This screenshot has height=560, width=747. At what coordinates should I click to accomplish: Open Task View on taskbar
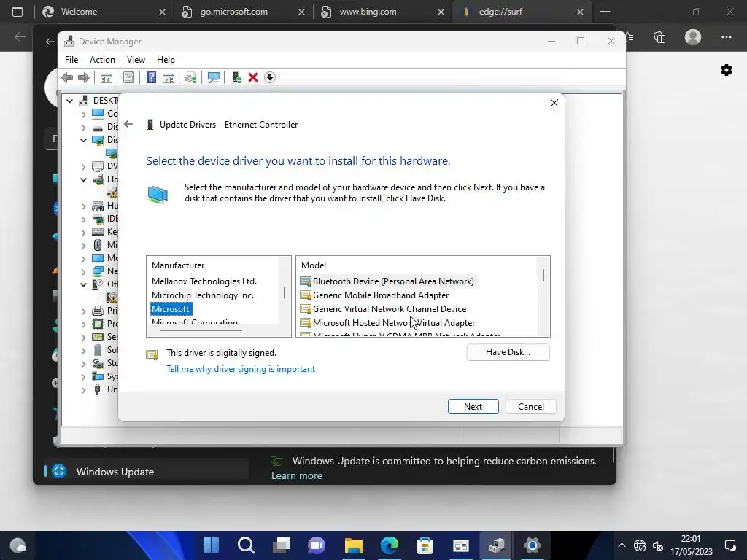tap(282, 545)
